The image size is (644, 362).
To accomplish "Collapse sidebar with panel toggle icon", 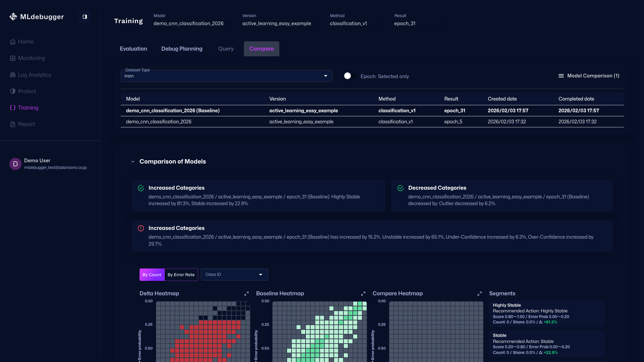I will coord(85,17).
